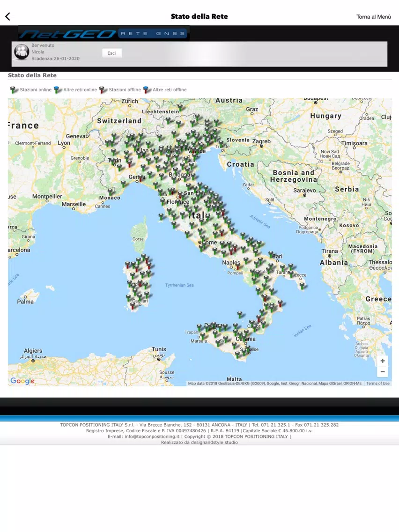Tap the Marseille city label
The image size is (399, 532).
coord(74,204)
